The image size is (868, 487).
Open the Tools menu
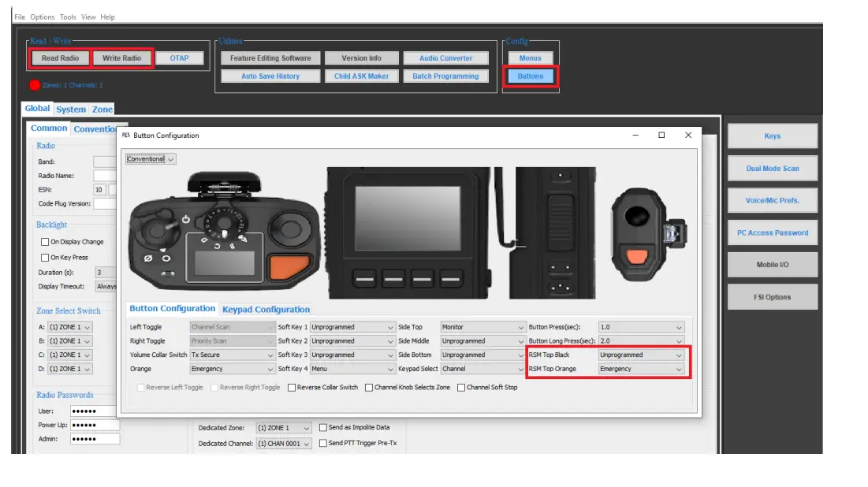tap(68, 17)
